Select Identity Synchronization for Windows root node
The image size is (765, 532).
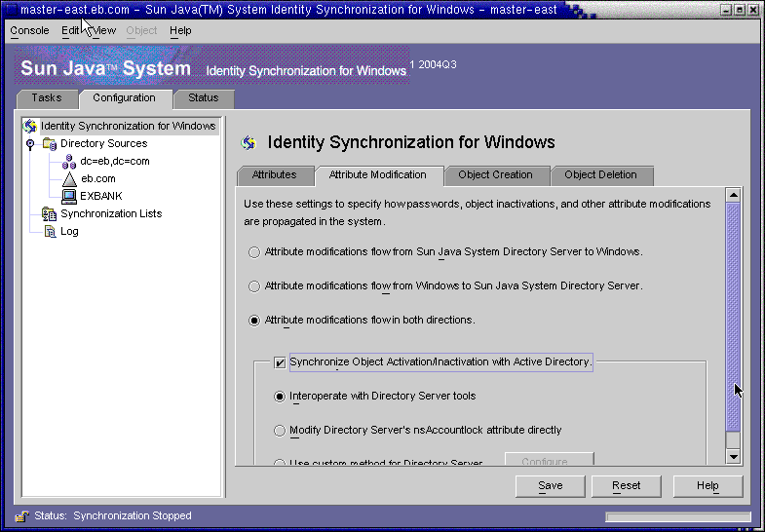pyautogui.click(x=129, y=127)
